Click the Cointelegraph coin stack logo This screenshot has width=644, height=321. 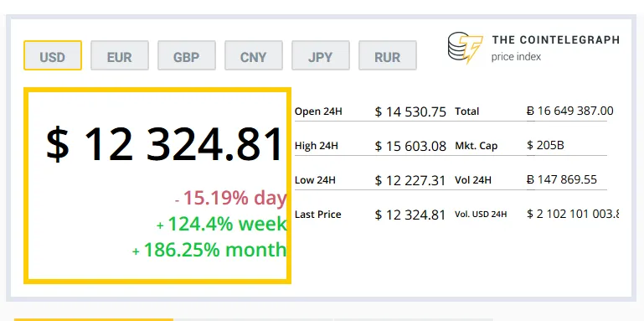click(465, 47)
